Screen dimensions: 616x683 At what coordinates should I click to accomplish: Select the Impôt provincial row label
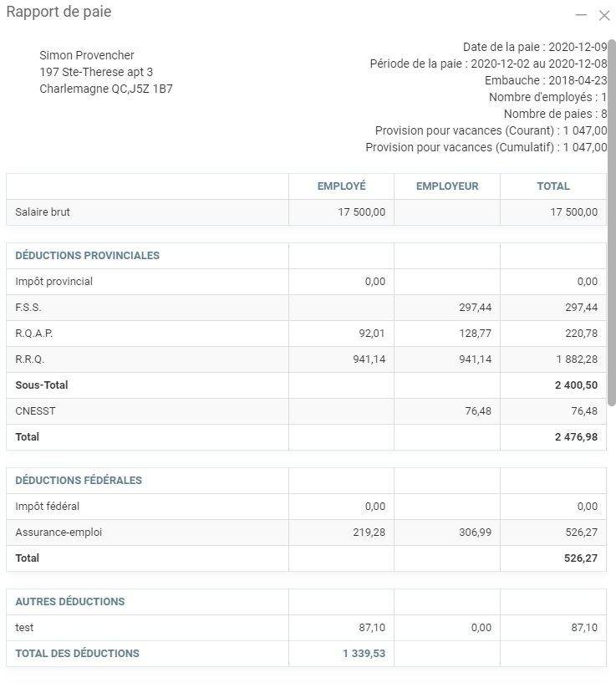[x=53, y=282]
